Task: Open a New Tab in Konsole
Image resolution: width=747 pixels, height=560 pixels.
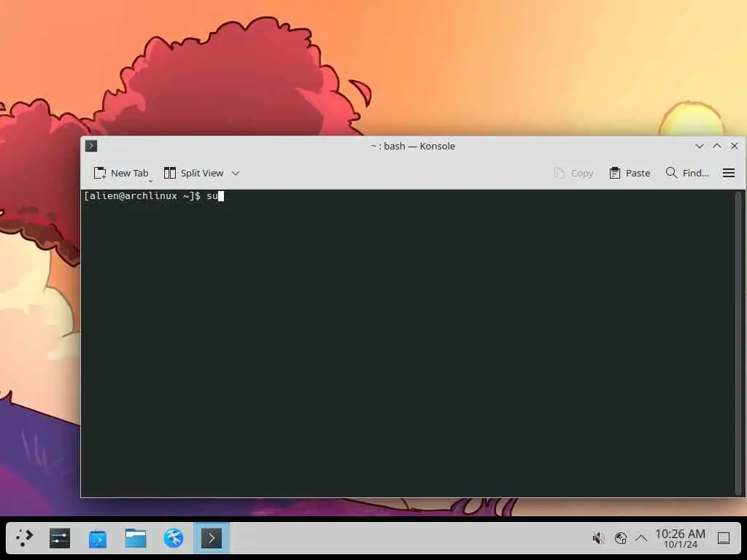Action: [x=122, y=174]
